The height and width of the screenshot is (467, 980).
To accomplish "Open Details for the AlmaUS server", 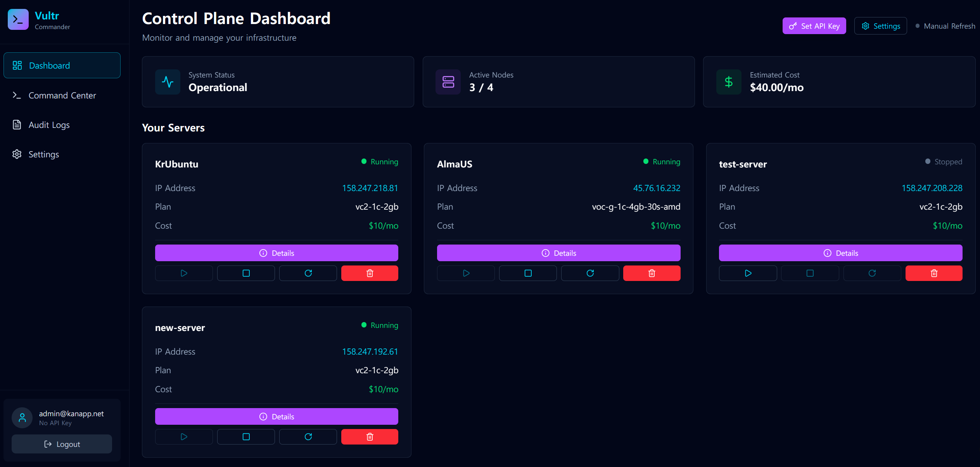I will (x=558, y=253).
